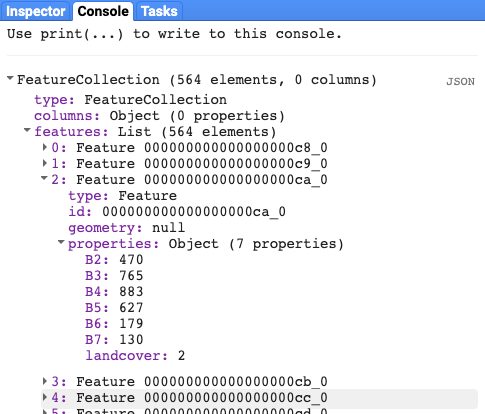Click the JSON link for the FeatureCollection
This screenshot has width=485, height=414.
460,82
